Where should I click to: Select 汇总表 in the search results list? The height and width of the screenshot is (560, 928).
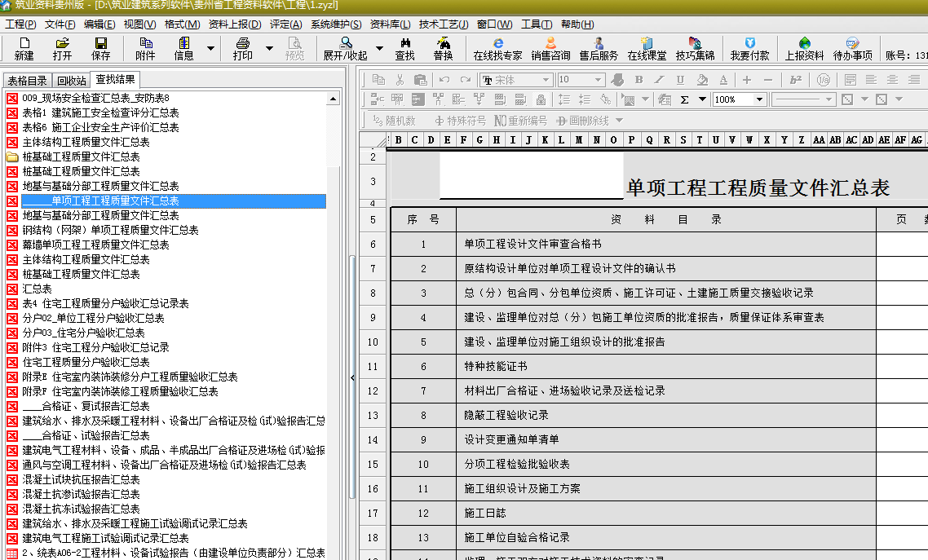37,289
